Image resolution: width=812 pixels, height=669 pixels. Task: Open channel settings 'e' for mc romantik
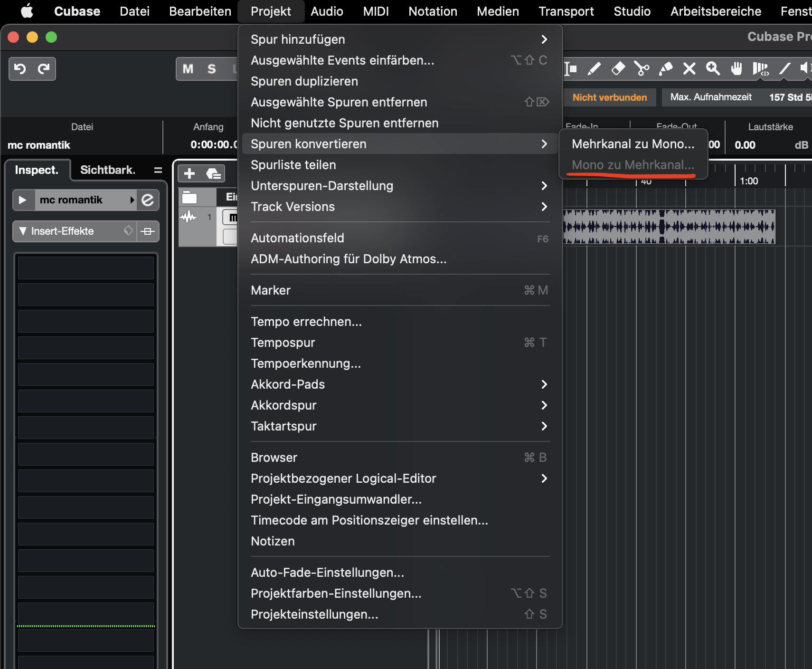[x=148, y=200]
